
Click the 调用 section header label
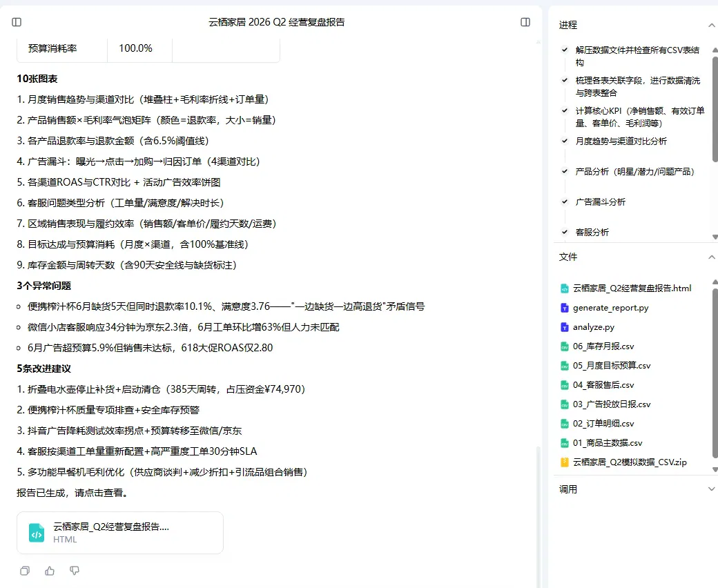coord(567,489)
